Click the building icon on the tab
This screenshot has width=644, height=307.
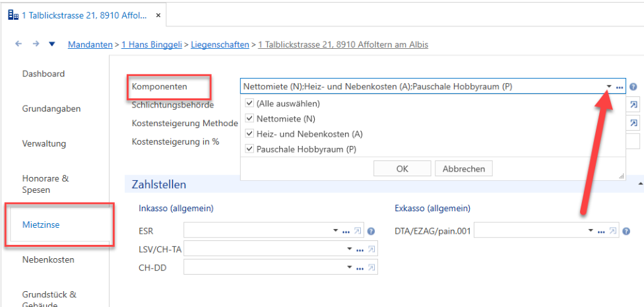(14, 16)
